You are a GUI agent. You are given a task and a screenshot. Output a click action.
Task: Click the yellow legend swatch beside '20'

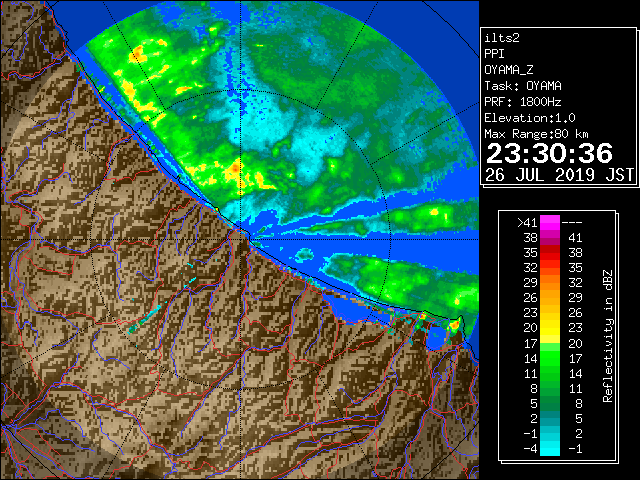[x=550, y=328]
